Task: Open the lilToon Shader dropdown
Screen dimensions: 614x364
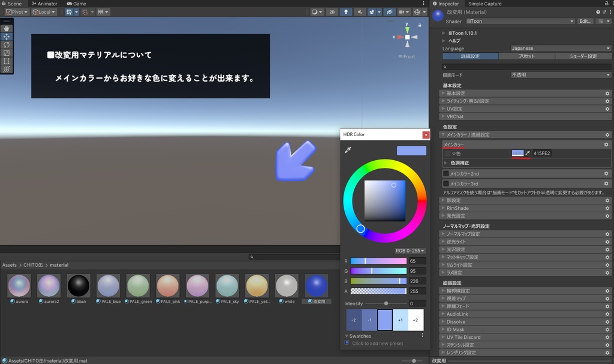Action: pos(520,21)
